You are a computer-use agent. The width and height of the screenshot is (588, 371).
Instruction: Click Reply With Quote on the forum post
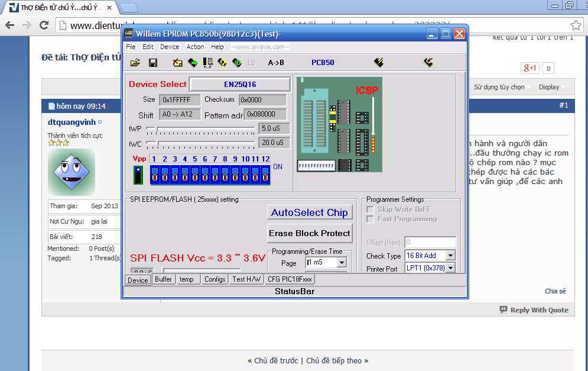534,310
